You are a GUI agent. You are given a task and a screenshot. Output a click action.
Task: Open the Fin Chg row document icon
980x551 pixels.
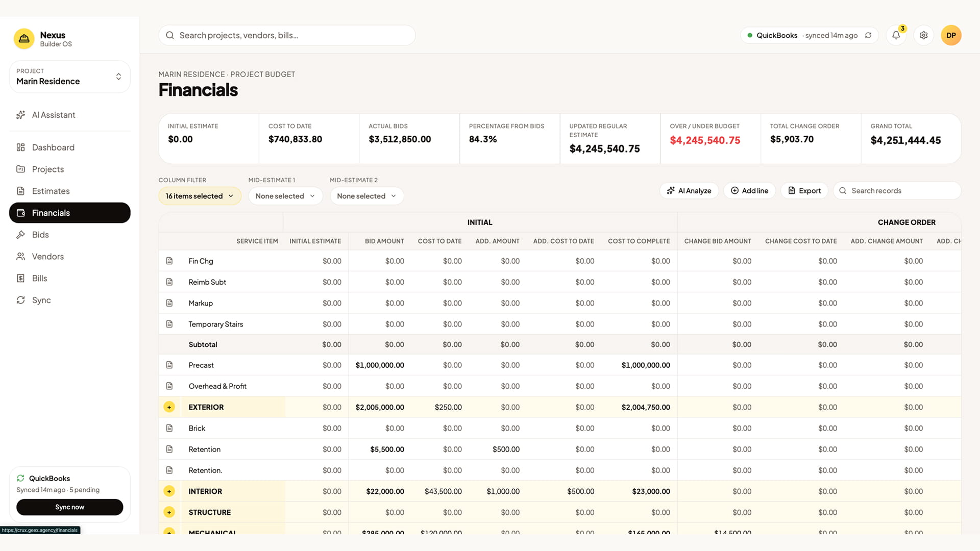click(169, 261)
